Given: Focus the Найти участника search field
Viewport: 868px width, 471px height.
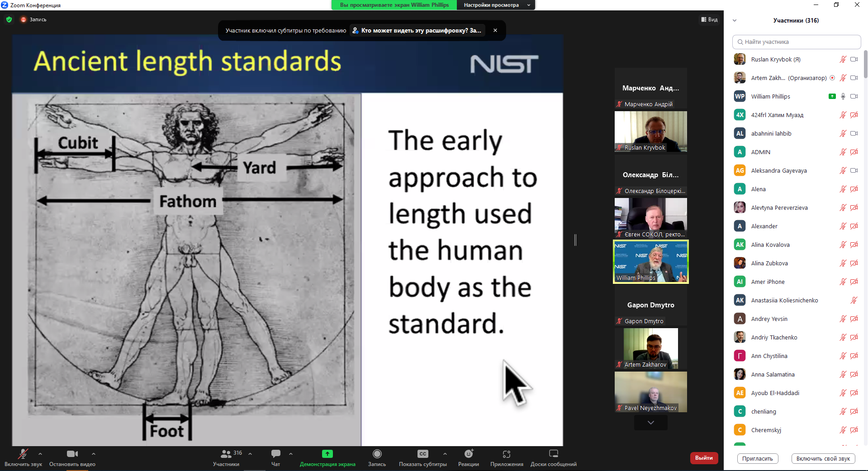Looking at the screenshot, I should (796, 42).
